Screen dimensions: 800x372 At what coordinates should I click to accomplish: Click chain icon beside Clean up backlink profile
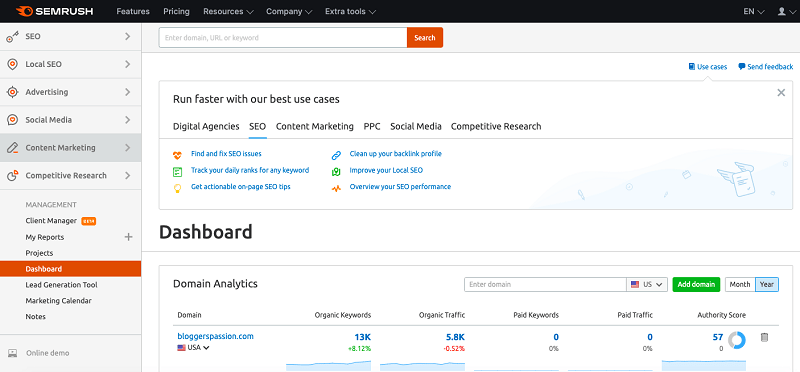(336, 155)
